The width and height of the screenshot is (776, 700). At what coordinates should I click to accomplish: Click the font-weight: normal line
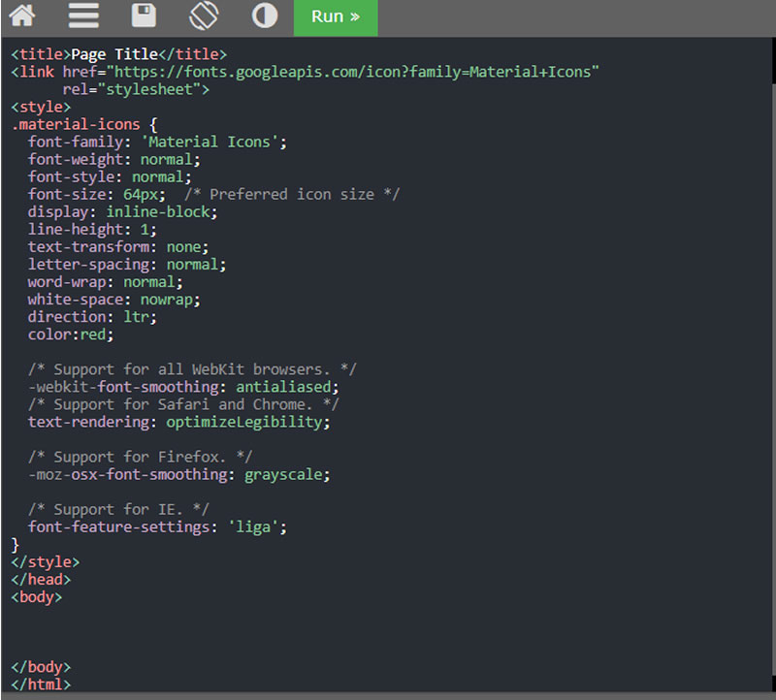pos(113,160)
